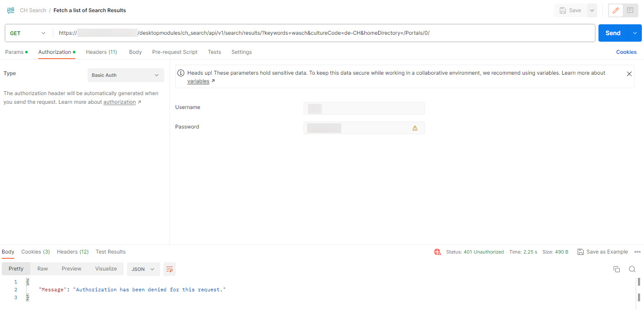Toggle the line wrap icon
Image resolution: width=644 pixels, height=310 pixels.
170,269
